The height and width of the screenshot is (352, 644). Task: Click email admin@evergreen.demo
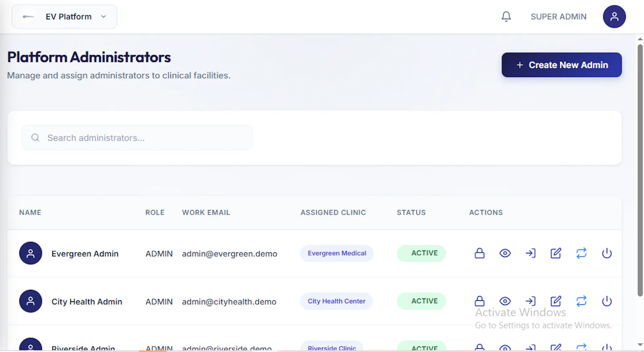point(229,254)
